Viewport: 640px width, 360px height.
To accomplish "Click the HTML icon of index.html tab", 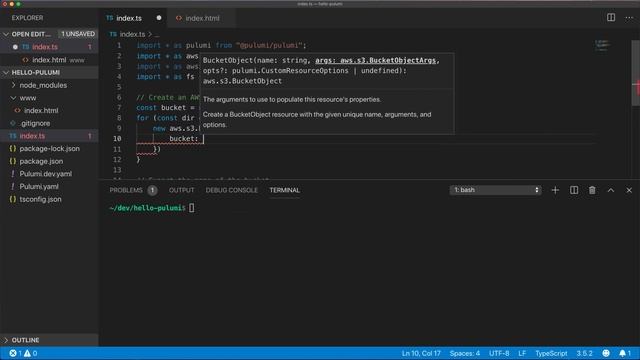I will click(x=179, y=18).
